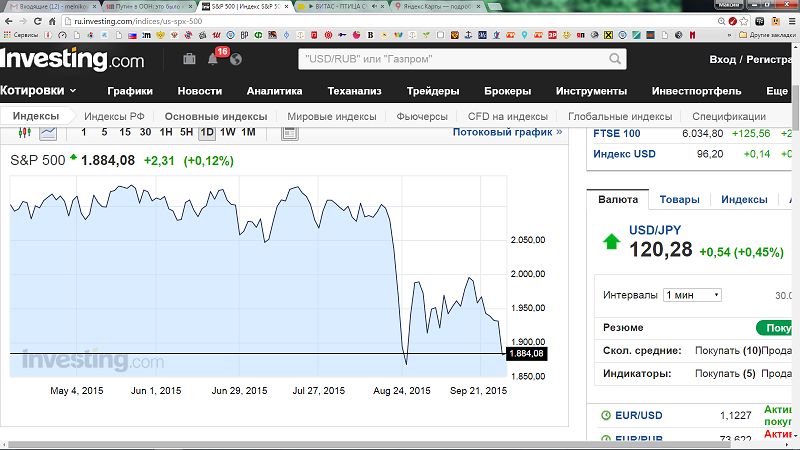Switch sidebar to Товары tab
The height and width of the screenshot is (450, 800).
[x=679, y=199]
